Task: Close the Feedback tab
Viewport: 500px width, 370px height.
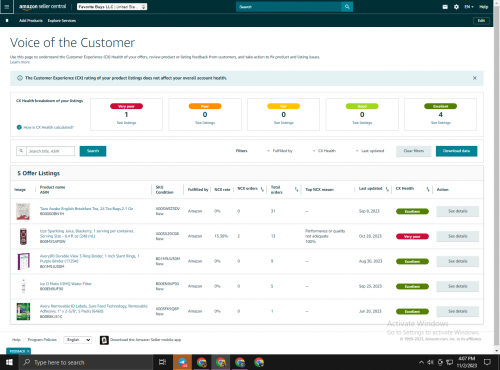Action: [x=28, y=351]
